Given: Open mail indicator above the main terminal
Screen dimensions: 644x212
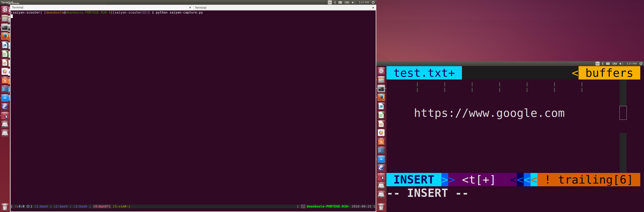Looking at the screenshot, I should click(x=340, y=3).
